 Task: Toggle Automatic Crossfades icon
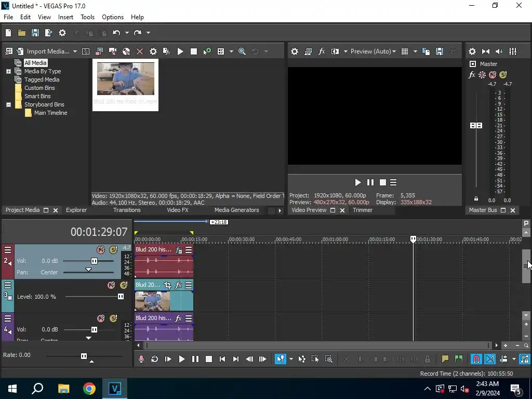[489, 359]
